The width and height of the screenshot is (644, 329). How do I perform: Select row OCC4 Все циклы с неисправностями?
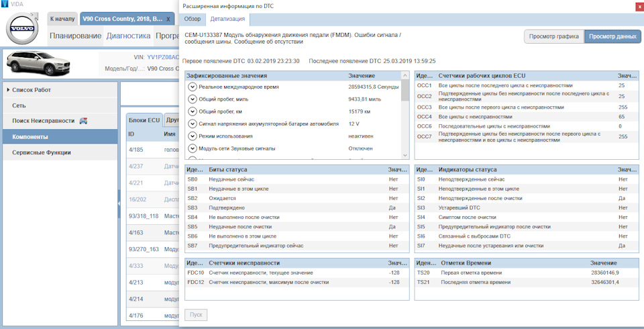click(527, 117)
